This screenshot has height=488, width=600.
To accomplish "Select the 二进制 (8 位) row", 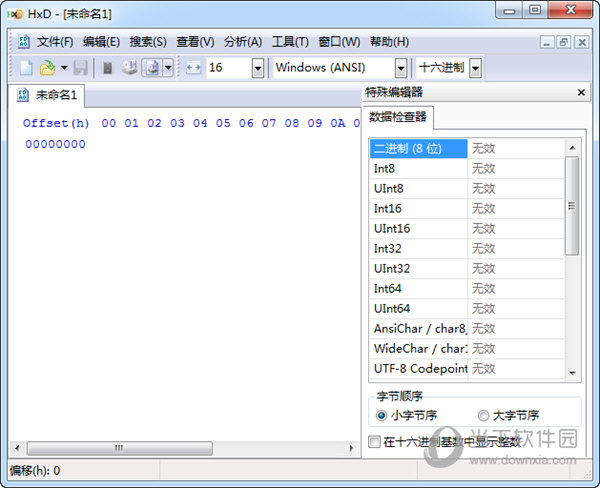I will (x=467, y=149).
